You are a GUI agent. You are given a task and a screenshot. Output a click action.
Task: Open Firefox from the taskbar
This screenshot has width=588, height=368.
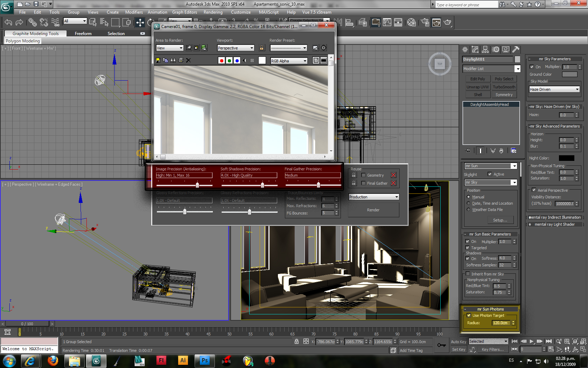[x=53, y=360]
